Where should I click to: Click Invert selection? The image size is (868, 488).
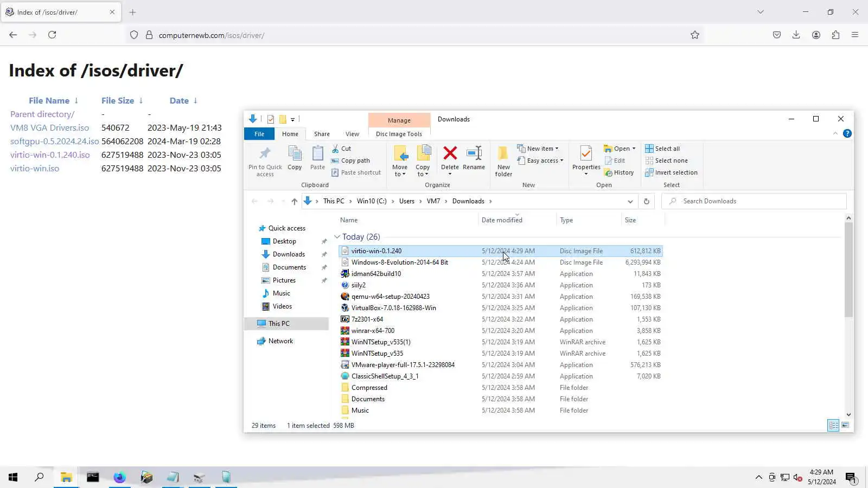(x=671, y=172)
